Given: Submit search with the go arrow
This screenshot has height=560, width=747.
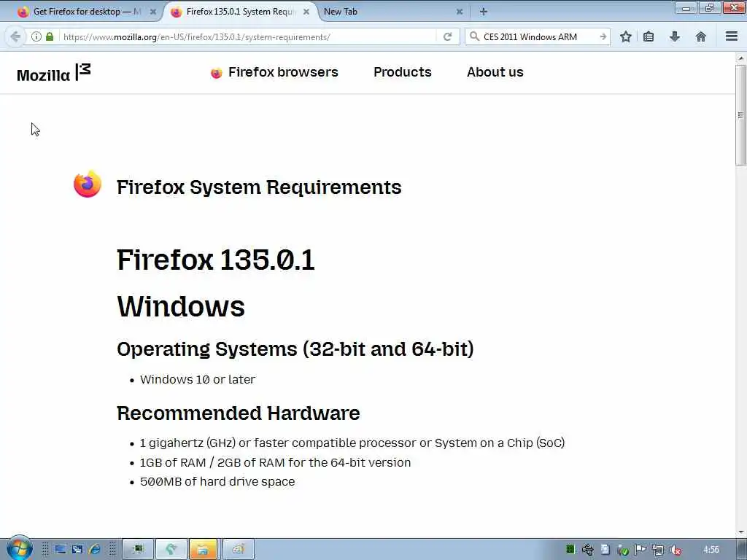Looking at the screenshot, I should pos(603,36).
